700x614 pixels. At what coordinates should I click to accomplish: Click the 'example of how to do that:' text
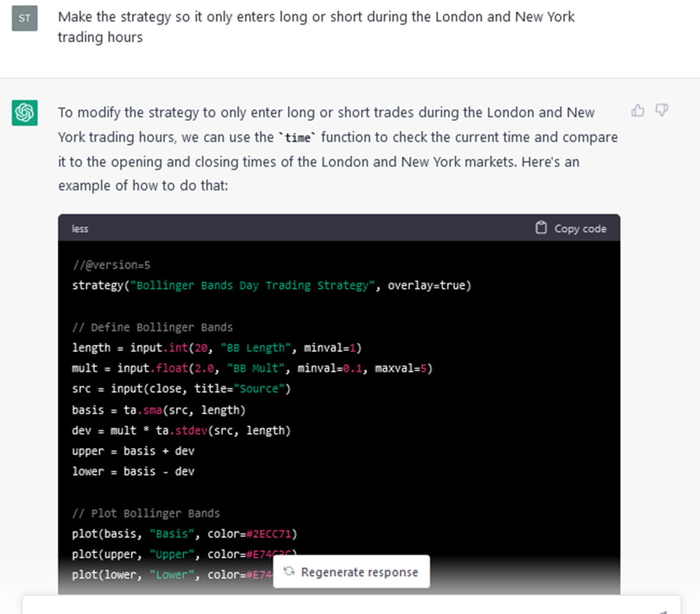coord(143,185)
